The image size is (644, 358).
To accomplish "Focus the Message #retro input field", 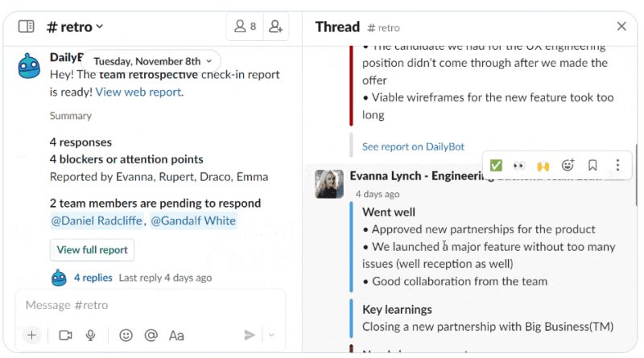I will 151,305.
